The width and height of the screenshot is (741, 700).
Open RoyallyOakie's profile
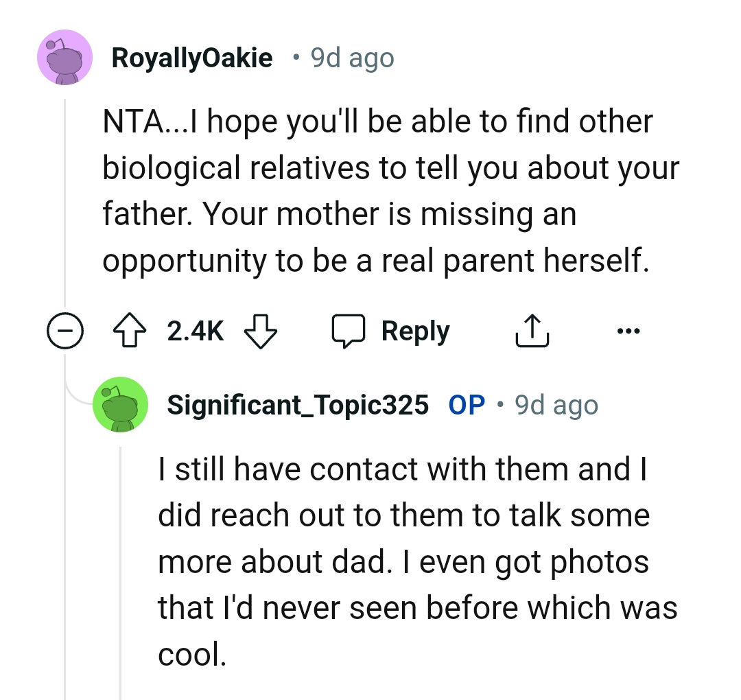(x=193, y=57)
